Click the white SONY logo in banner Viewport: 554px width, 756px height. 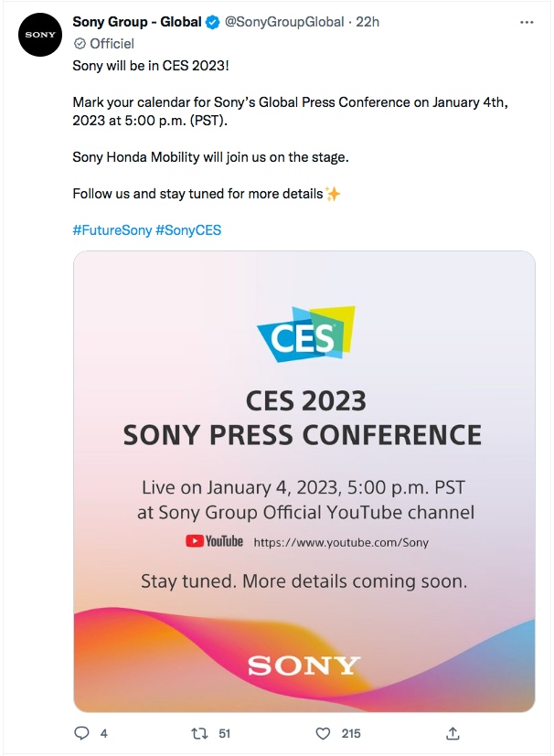pos(304,665)
